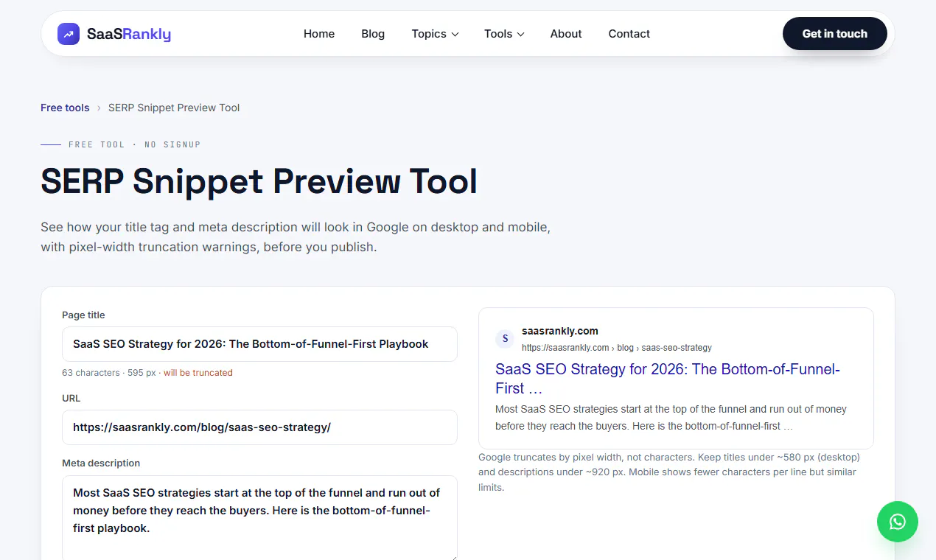
Task: Open the WhatsApp chat bubble
Action: [897, 522]
